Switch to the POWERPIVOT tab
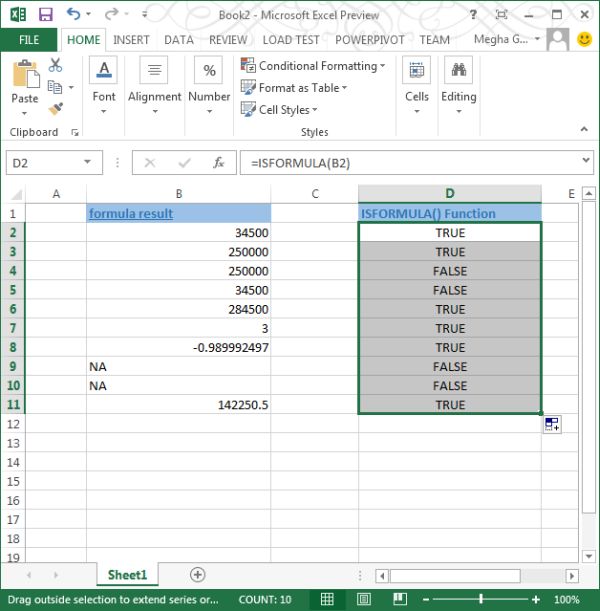Screen dimensions: 600x611 [369, 40]
